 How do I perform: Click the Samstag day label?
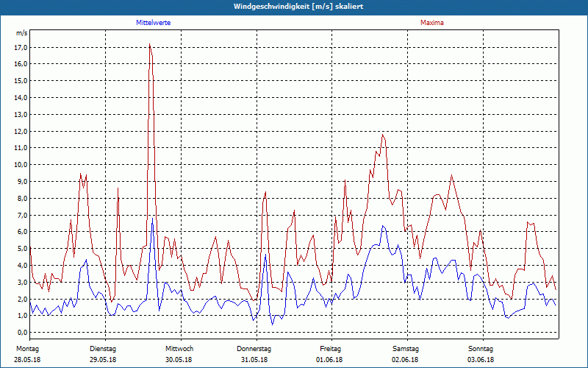tap(406, 349)
